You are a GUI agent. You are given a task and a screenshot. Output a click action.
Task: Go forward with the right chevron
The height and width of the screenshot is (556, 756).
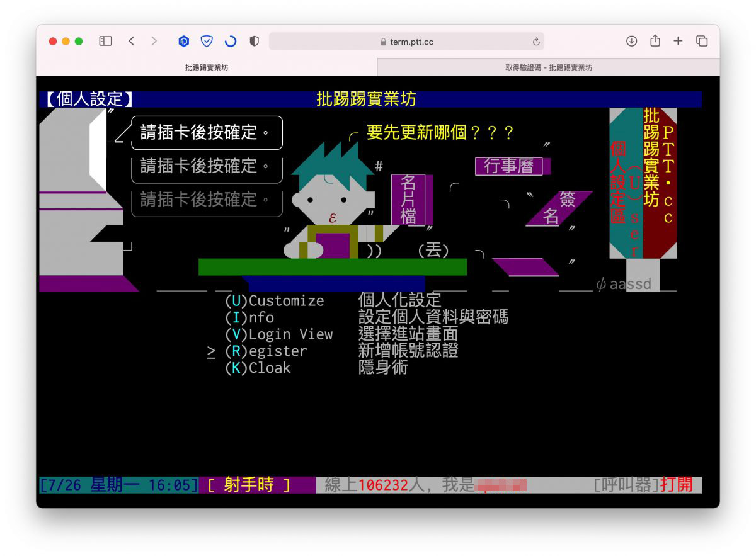coord(154,41)
